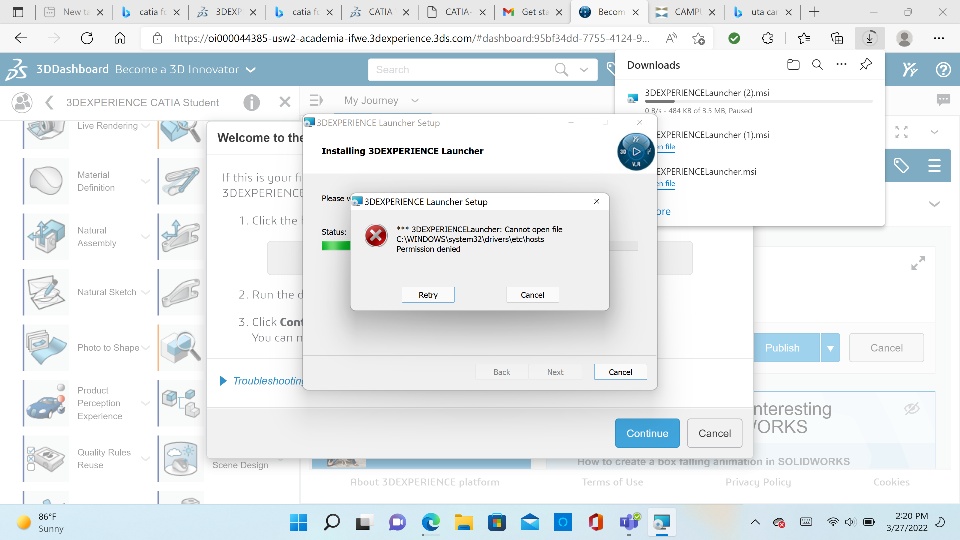The image size is (960, 540).
Task: Click the fullscreen expand icon on the widget
Action: 901,132
